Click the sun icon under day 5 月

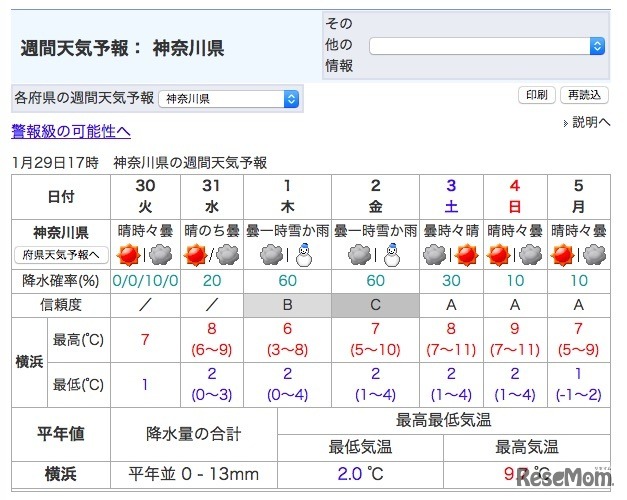pos(562,255)
